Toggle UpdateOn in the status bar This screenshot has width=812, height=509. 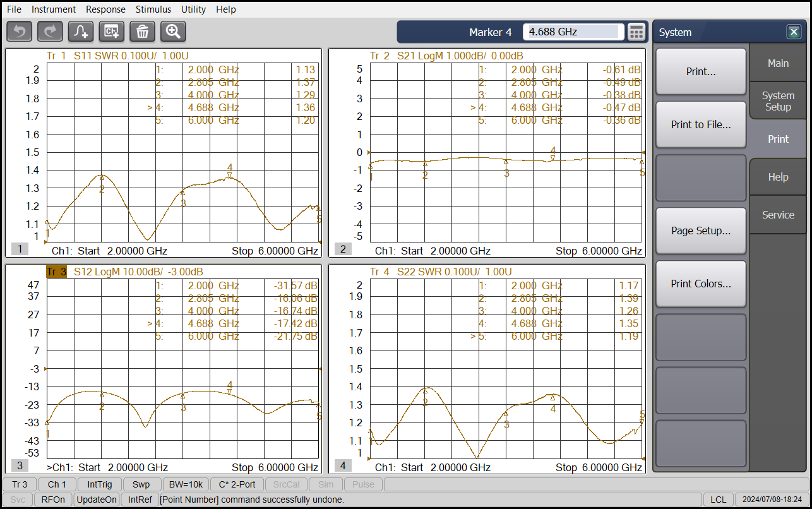tap(97, 500)
